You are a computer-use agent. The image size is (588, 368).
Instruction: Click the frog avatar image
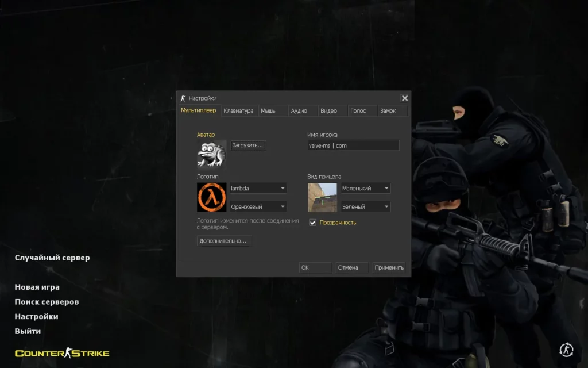[211, 153]
